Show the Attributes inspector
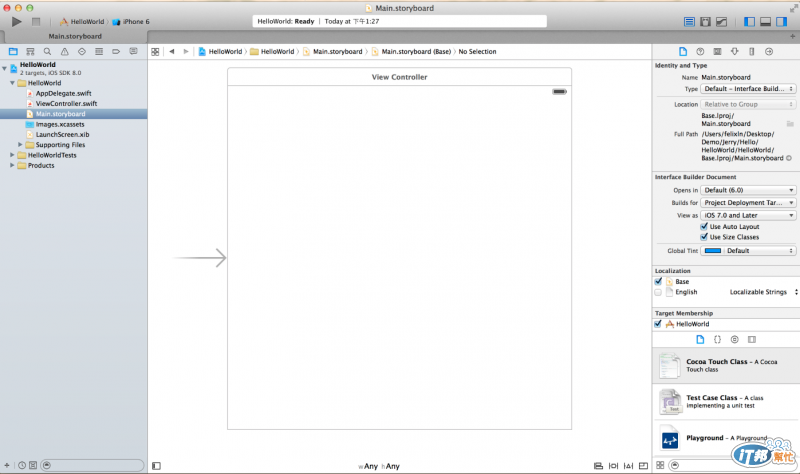This screenshot has width=800, height=474. click(x=734, y=52)
